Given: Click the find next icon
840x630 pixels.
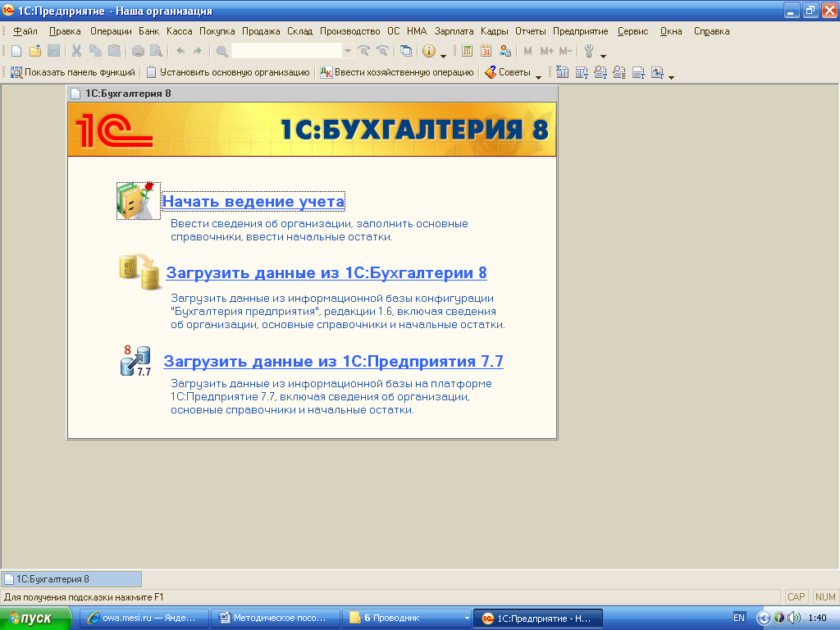Looking at the screenshot, I should tap(363, 51).
